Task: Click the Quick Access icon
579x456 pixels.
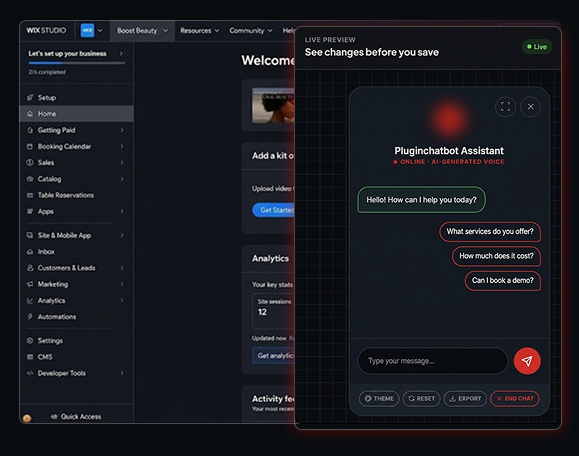Action: point(54,416)
